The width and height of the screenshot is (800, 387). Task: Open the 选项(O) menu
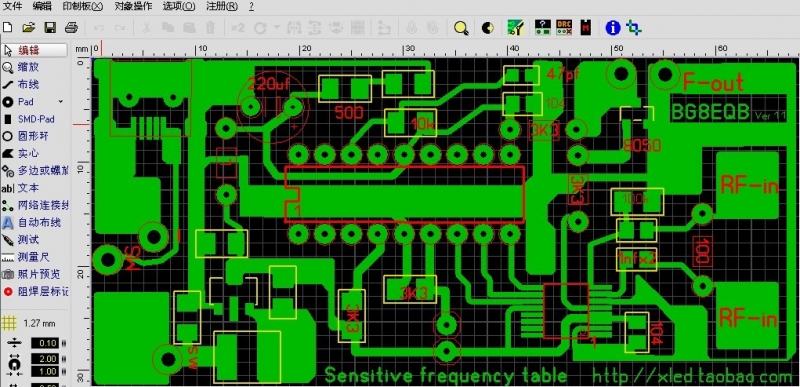[x=179, y=6]
